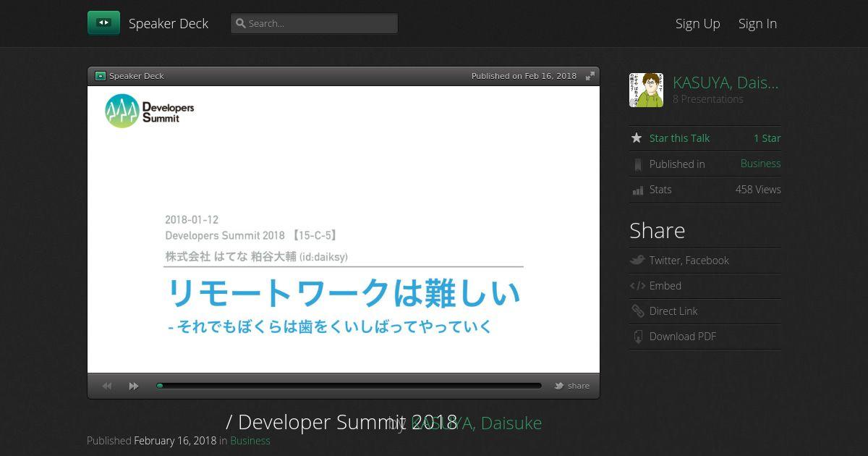Click the slide progress bar
The width and height of the screenshot is (868, 456).
click(x=349, y=386)
